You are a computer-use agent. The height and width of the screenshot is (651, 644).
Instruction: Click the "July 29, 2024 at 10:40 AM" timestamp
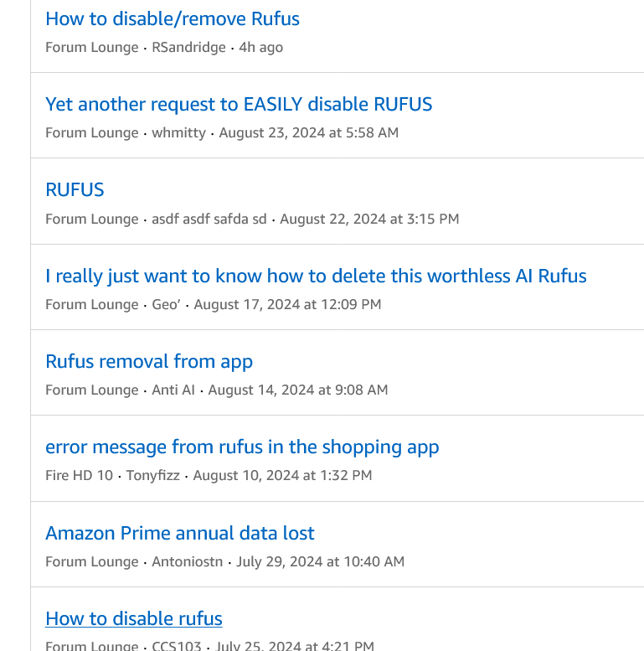(320, 561)
